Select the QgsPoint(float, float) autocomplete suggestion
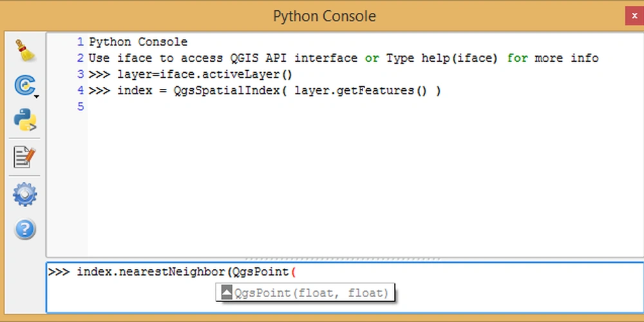 [305, 293]
